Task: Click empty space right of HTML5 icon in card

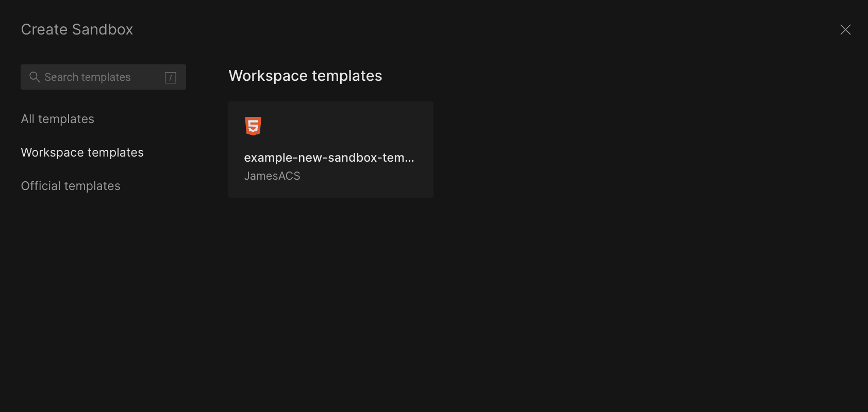Action: [350, 126]
